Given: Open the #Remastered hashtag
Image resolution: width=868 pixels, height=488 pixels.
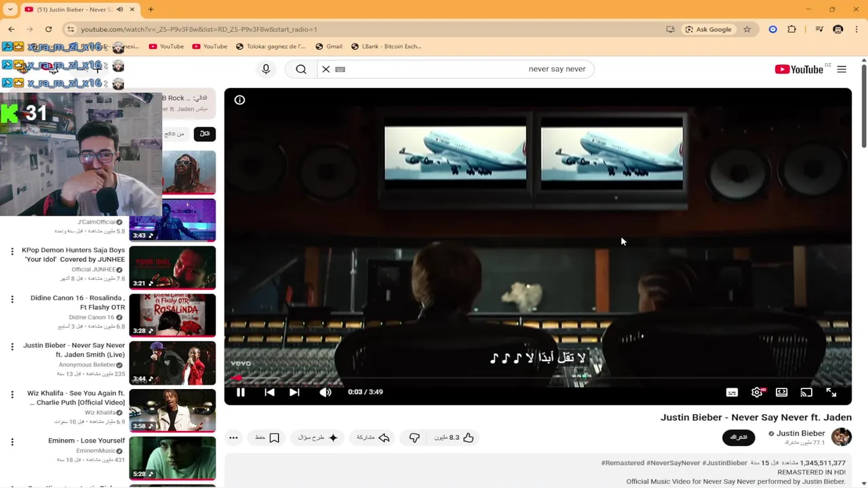Looking at the screenshot, I should pyautogui.click(x=623, y=463).
